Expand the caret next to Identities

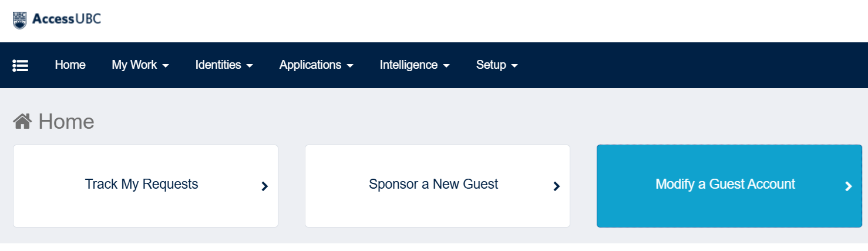(250, 66)
